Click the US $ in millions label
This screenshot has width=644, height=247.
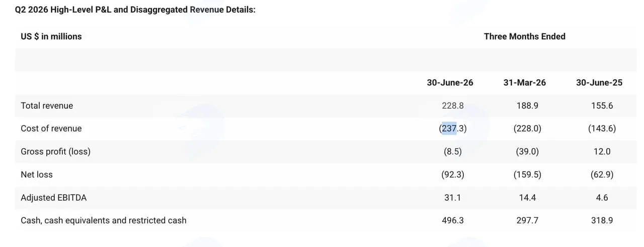51,36
